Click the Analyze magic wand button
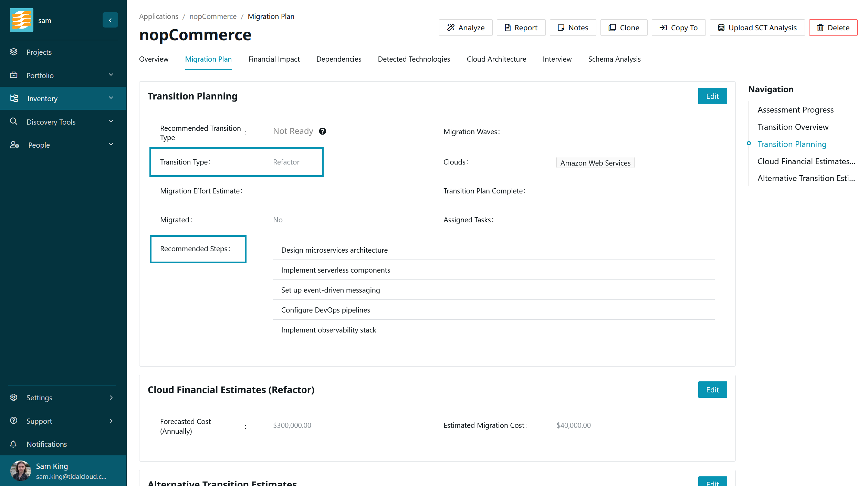Screen dimensions: 868x486 (466, 28)
